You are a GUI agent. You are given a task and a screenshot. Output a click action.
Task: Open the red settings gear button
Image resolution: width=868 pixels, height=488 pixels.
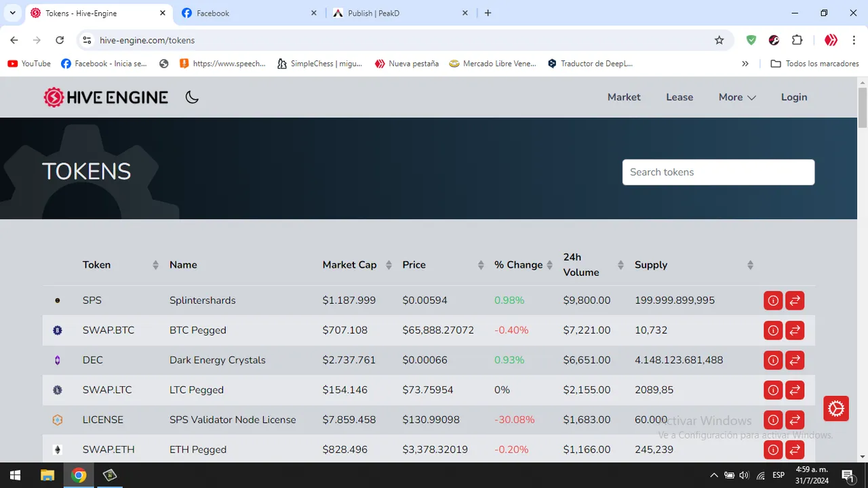point(836,409)
